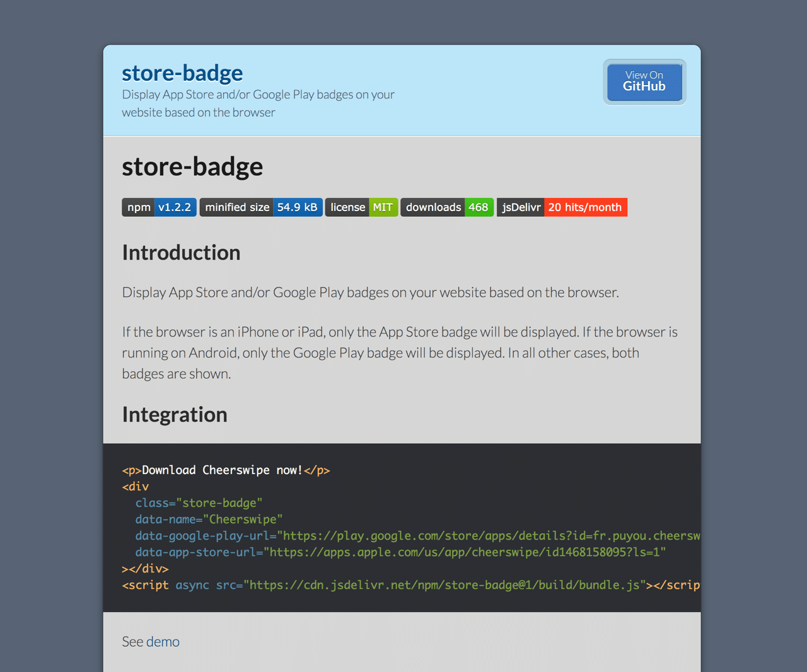
Task: Click the jsDelivr 20 hits/month badge
Action: (562, 207)
